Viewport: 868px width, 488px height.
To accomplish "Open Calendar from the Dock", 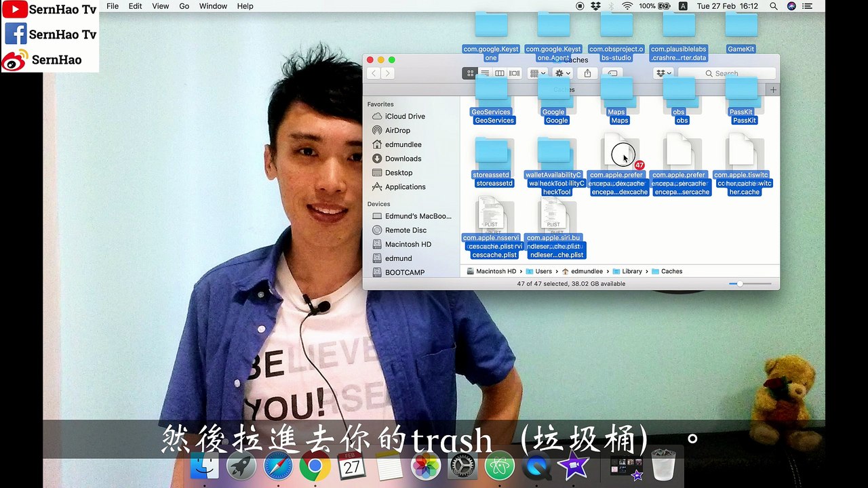I will pos(352,466).
